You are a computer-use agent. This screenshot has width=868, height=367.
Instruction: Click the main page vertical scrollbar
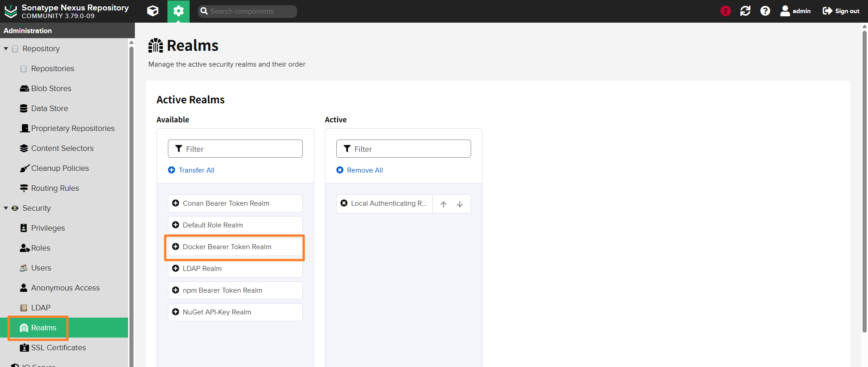point(864,181)
